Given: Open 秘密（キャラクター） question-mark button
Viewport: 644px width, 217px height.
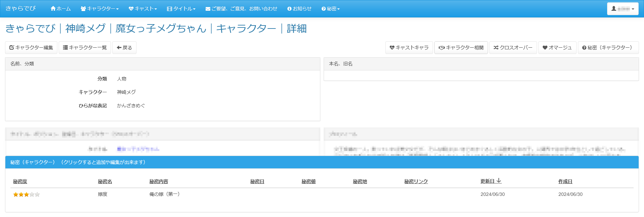Looking at the screenshot, I should pyautogui.click(x=608, y=48).
